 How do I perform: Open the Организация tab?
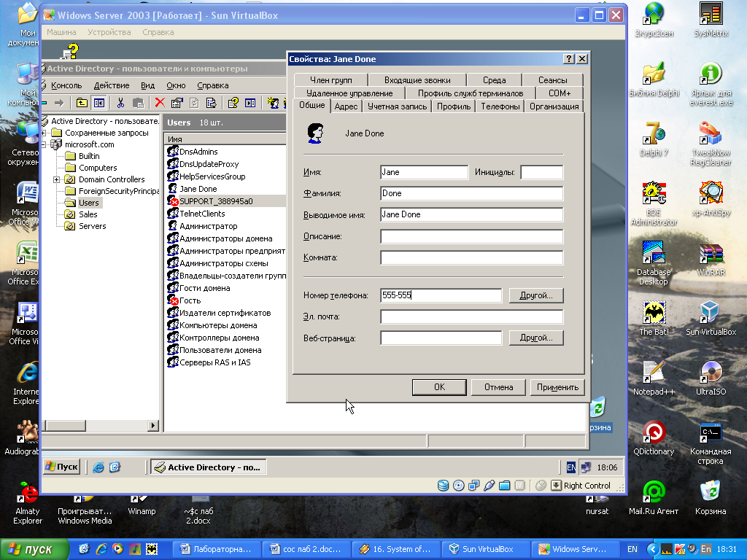(554, 106)
